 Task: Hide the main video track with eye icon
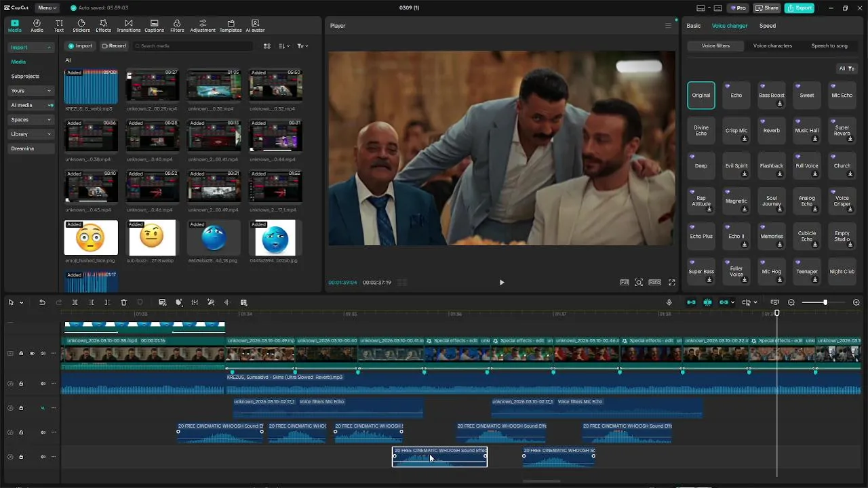[x=32, y=353]
